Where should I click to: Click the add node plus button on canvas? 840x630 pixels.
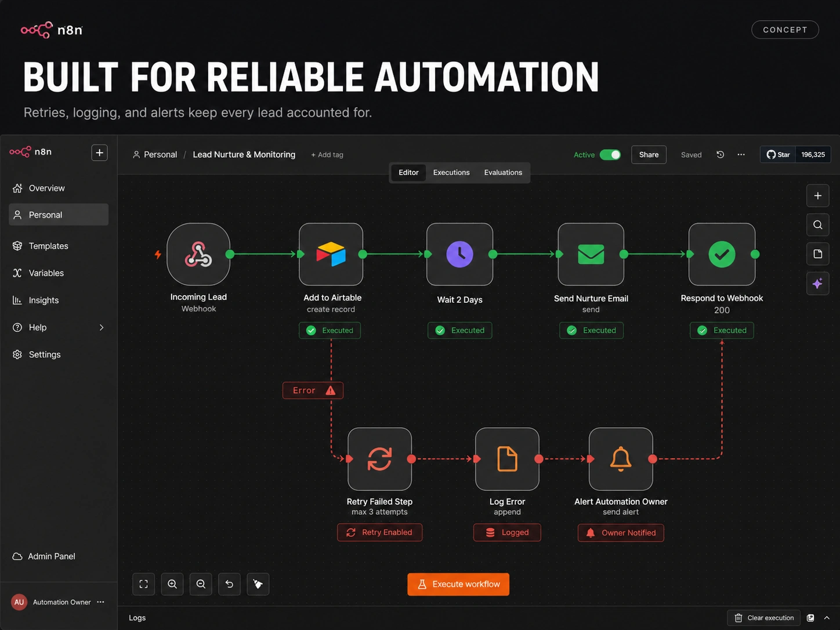818,195
